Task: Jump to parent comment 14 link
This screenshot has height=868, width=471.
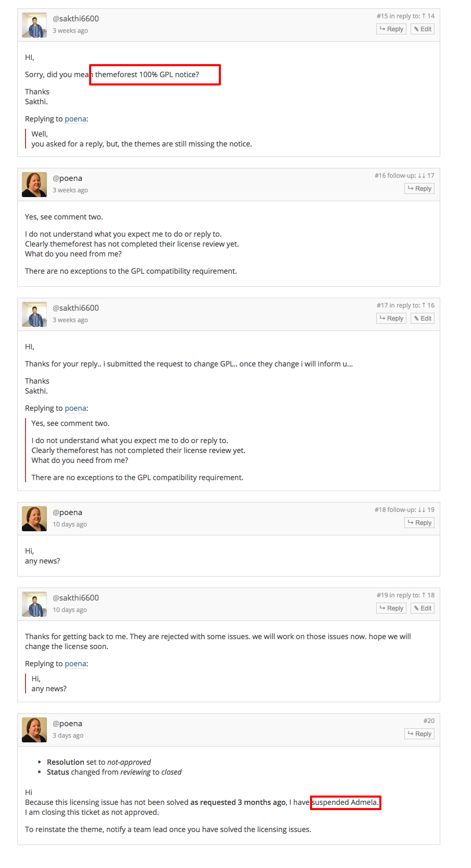Action: coord(431,16)
